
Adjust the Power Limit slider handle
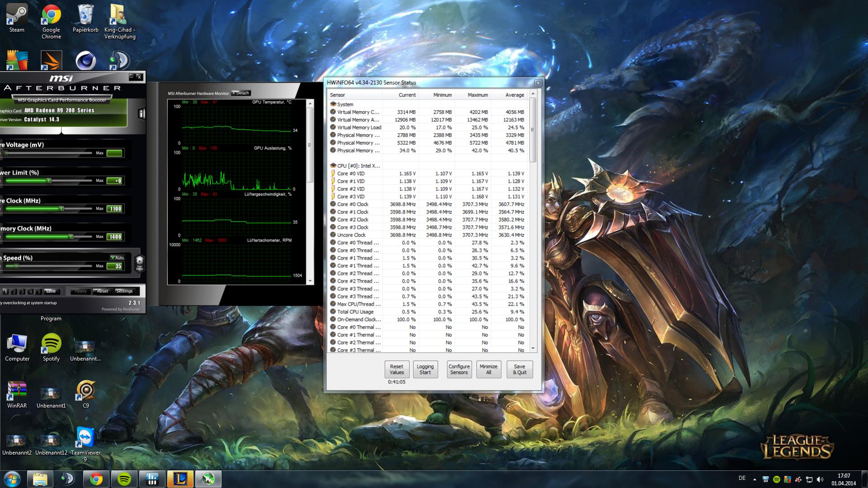coord(49,180)
